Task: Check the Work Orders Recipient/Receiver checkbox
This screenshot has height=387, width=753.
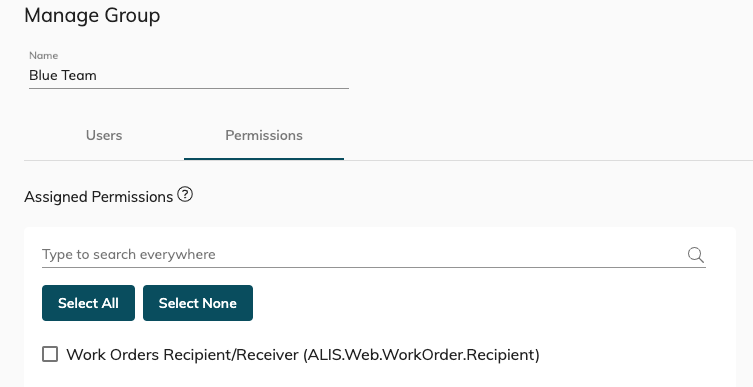Action: pyautogui.click(x=50, y=354)
